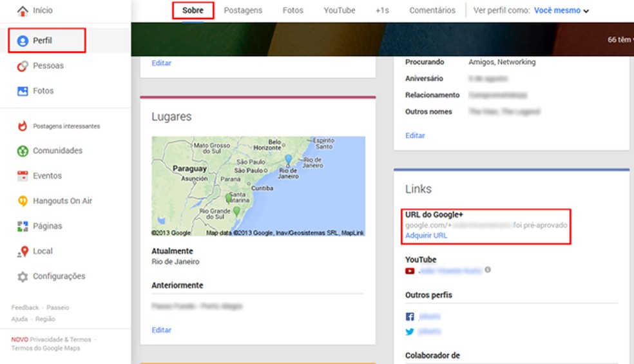Open Páginas label in the sidebar
The width and height of the screenshot is (634, 364).
point(48,226)
